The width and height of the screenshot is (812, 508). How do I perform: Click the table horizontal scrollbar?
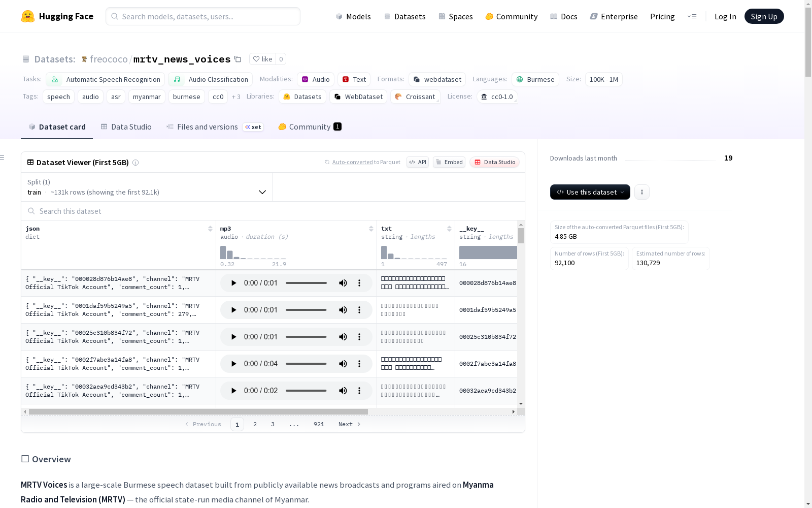click(x=198, y=411)
